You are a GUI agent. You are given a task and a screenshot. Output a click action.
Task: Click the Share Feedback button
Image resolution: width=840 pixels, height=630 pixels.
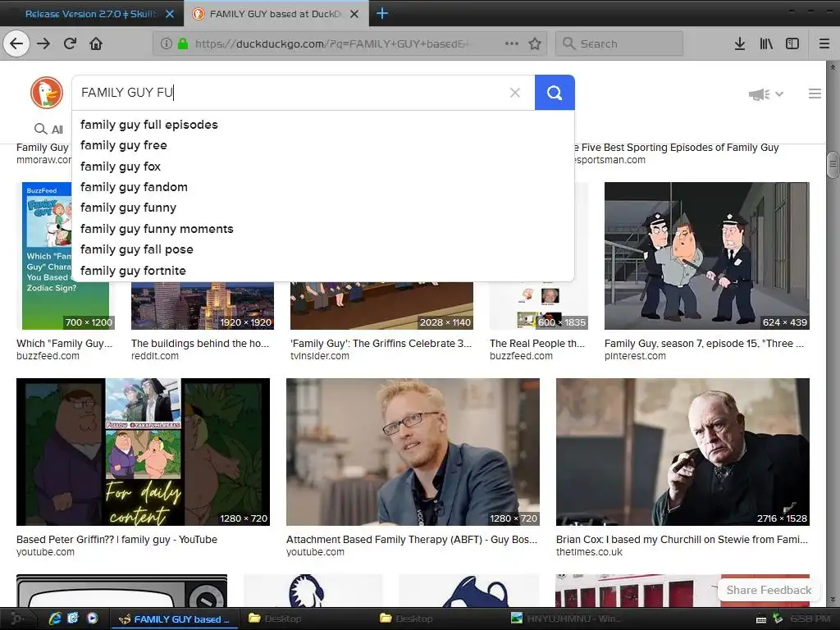pos(769,590)
